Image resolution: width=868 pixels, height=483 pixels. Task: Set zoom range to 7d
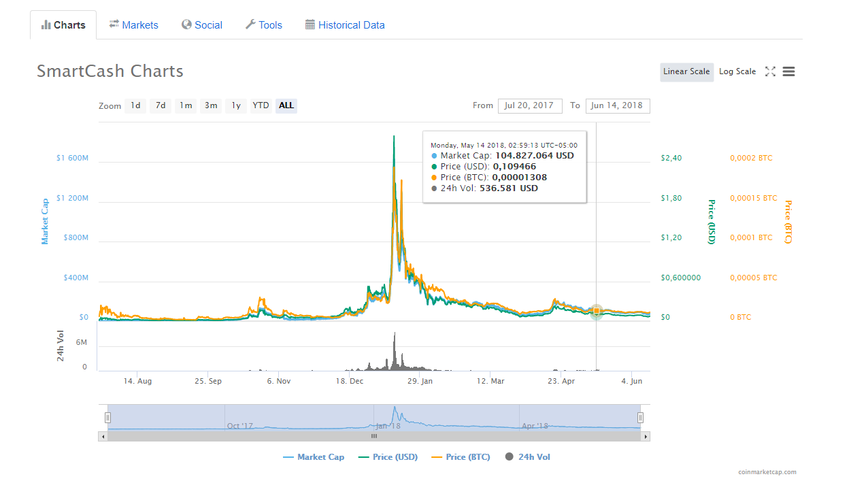161,105
